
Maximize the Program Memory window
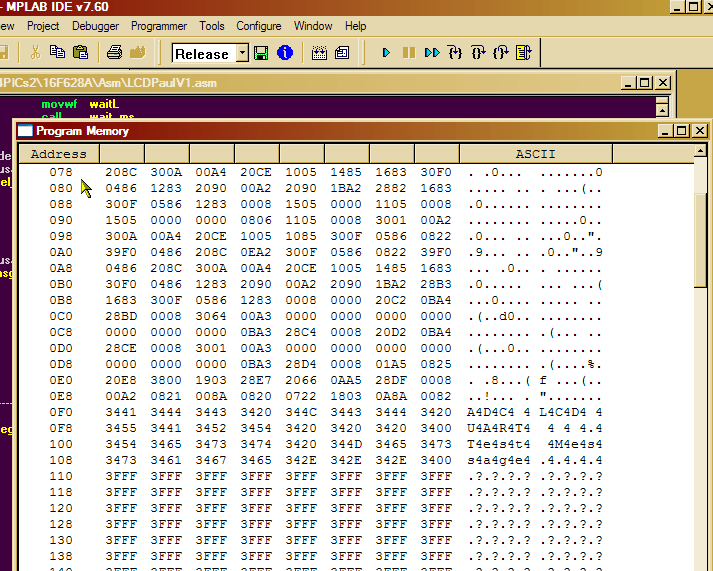coord(681,131)
